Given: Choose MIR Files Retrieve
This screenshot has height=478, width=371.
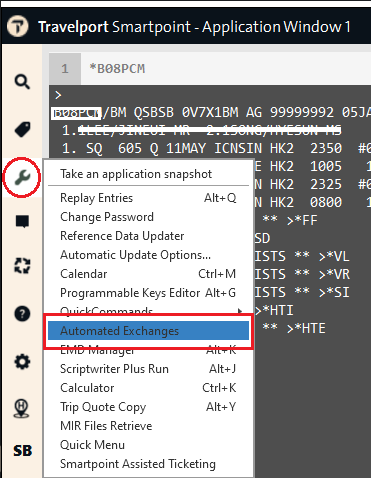Looking at the screenshot, I should [x=148, y=426].
